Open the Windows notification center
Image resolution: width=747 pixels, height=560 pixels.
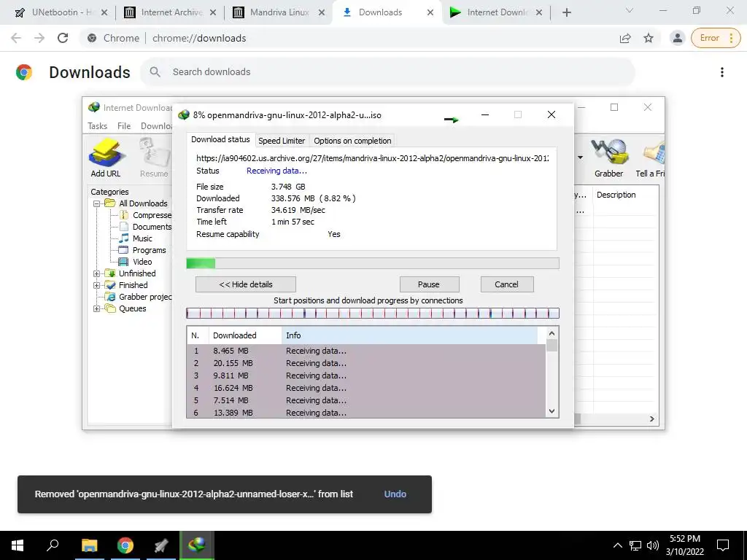(723, 545)
